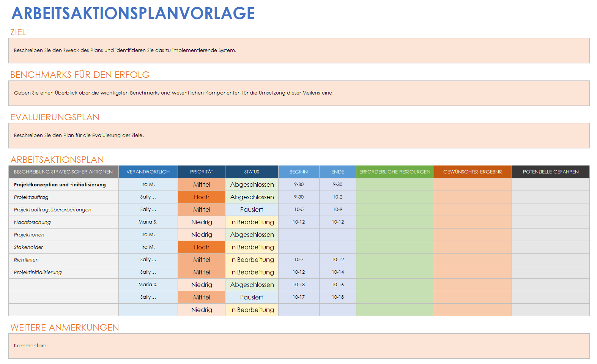Select Abgeschlossen status for Projektionen
Image resolution: width=597 pixels, height=364 pixels.
(x=252, y=235)
